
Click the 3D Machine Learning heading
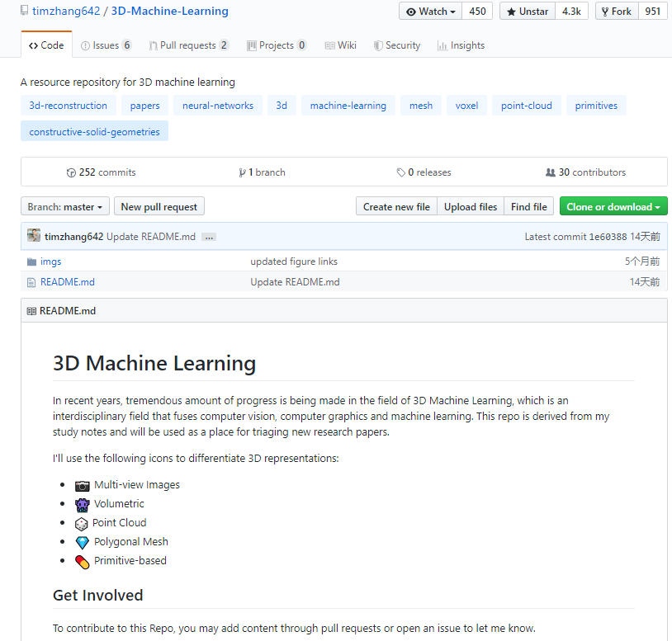[x=154, y=363]
